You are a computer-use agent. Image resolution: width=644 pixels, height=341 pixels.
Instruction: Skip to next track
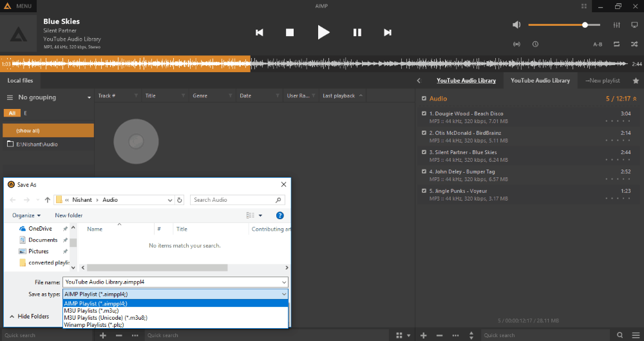pos(387,32)
